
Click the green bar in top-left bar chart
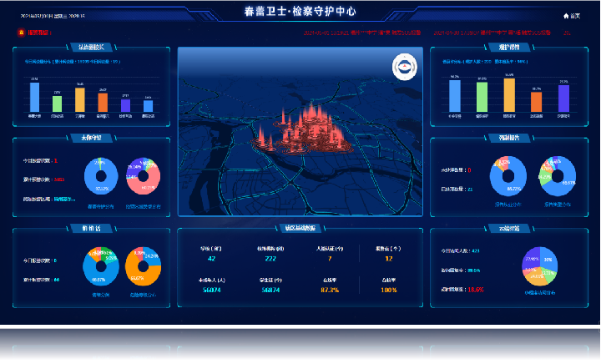57,104
